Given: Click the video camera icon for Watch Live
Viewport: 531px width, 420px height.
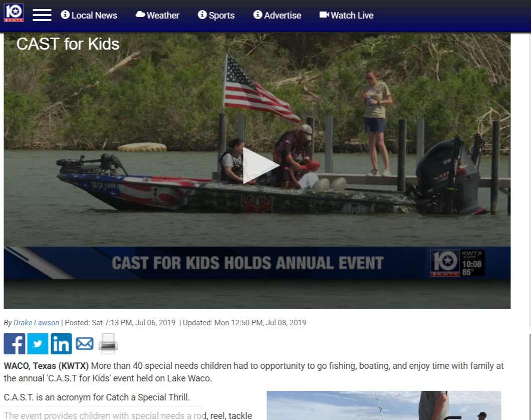Looking at the screenshot, I should [324, 15].
